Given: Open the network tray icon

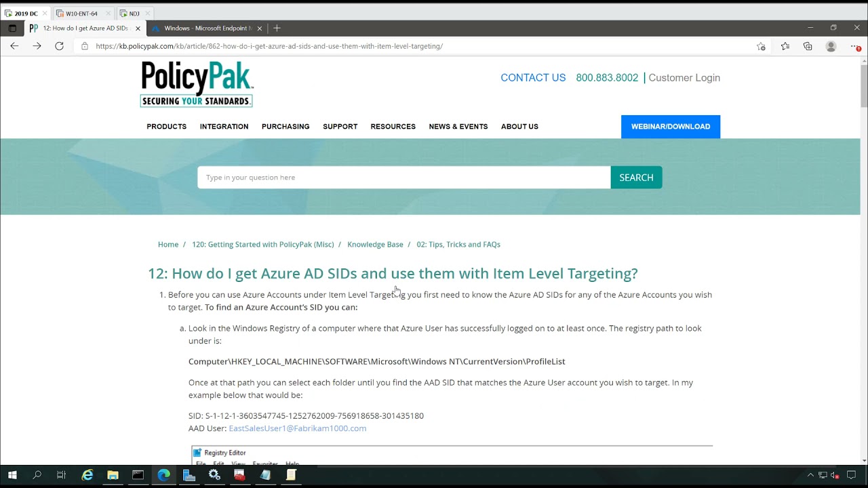Looking at the screenshot, I should 823,476.
